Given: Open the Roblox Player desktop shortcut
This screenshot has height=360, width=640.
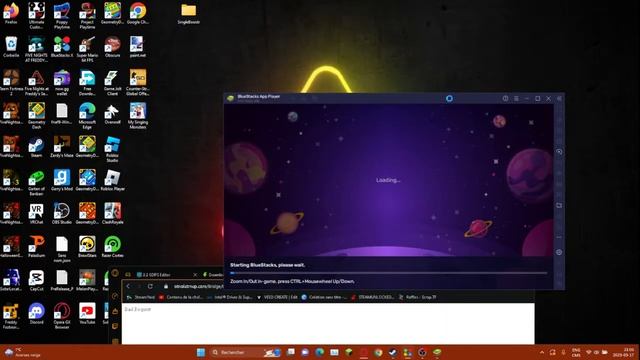Looking at the screenshot, I should (x=112, y=181).
